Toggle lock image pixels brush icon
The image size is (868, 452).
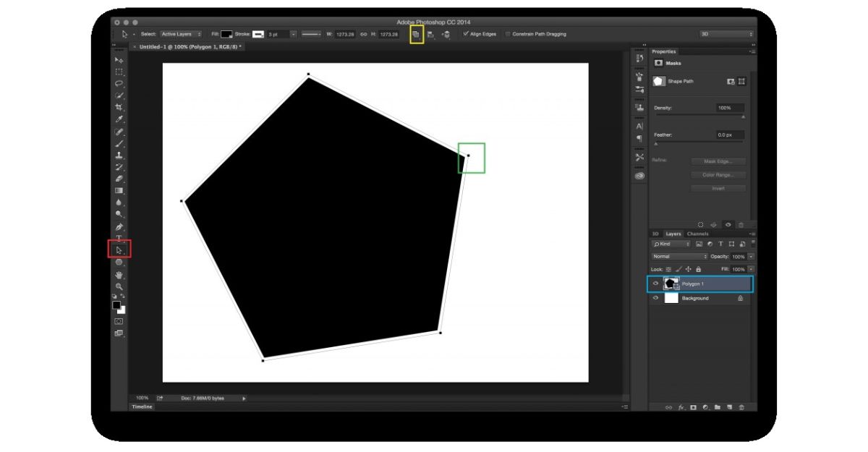[x=678, y=269]
